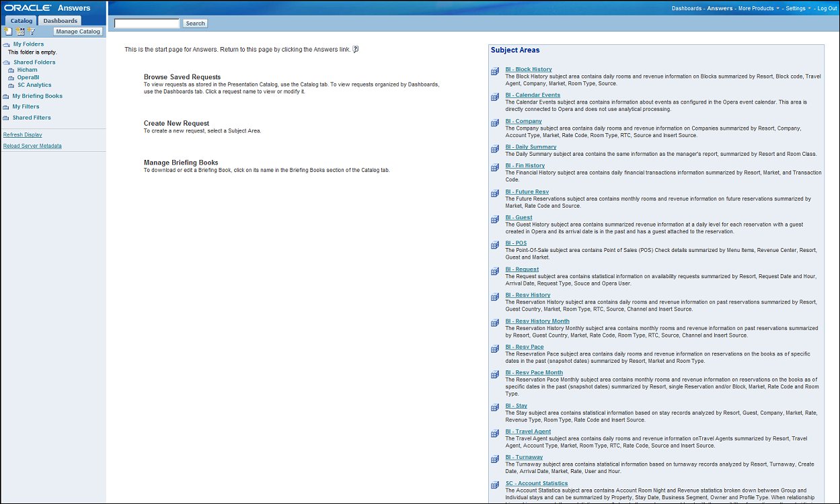Click the BI - Turnaway subject area icon
Screen dimensions: 840x504
(x=495, y=459)
